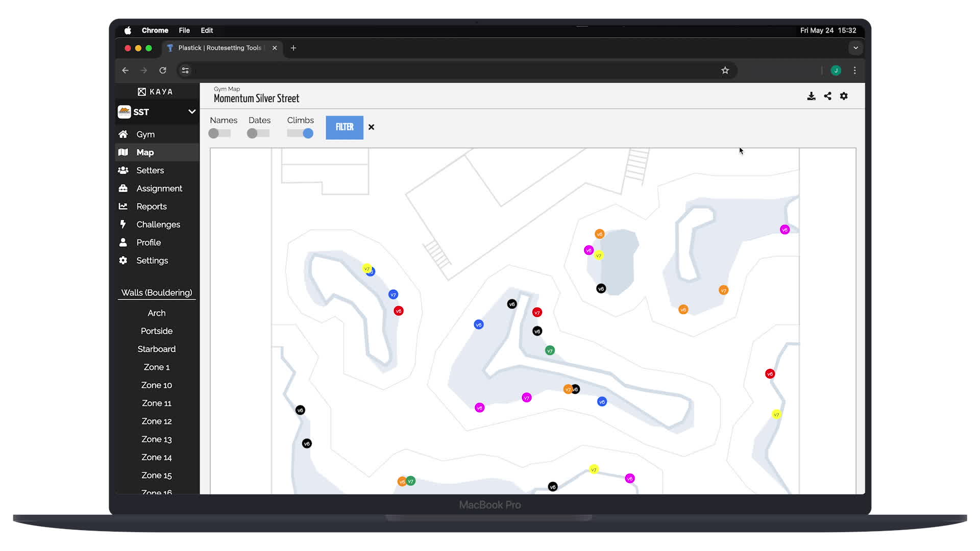Expand the SST gym dropdown
The width and height of the screenshot is (980, 551).
point(192,112)
